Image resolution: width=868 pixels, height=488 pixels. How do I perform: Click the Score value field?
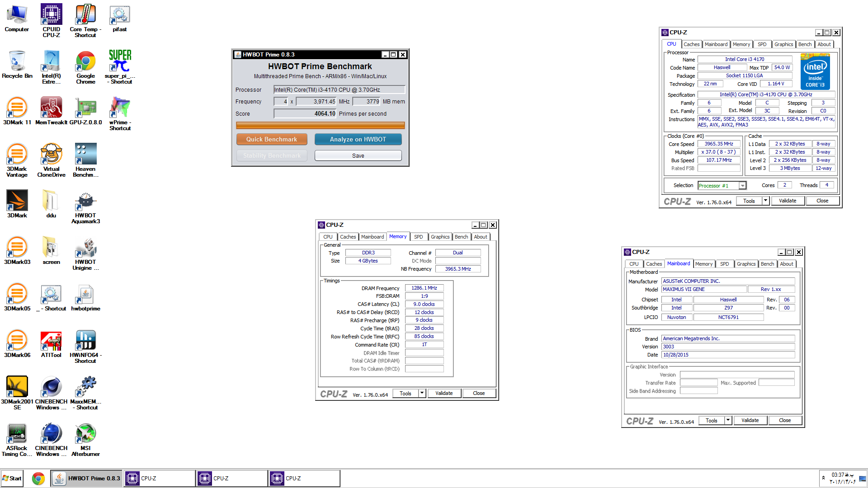pyautogui.click(x=305, y=113)
